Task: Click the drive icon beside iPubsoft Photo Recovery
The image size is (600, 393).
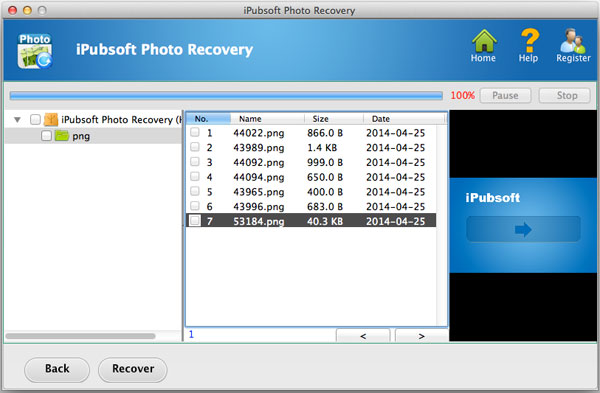Action: point(51,119)
